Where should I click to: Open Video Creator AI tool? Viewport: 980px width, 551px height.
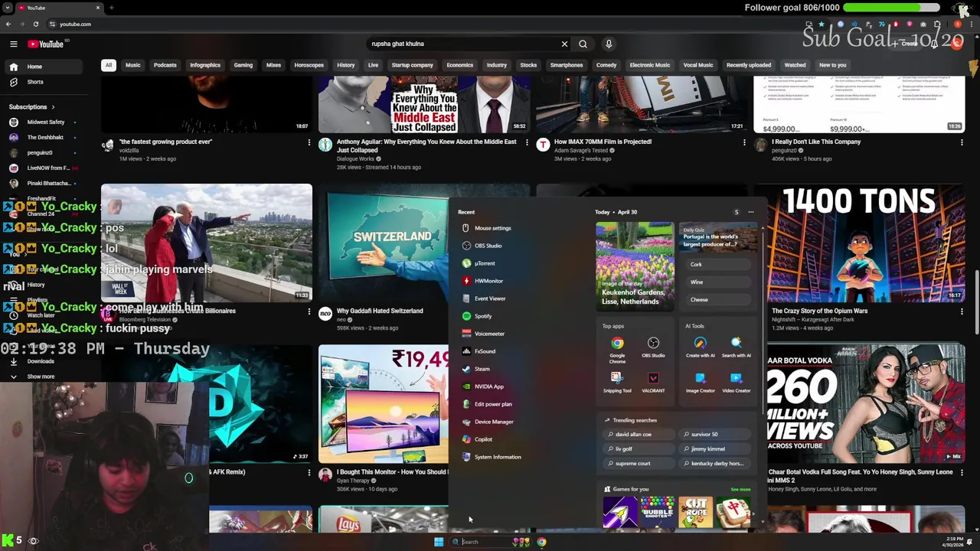point(736,382)
